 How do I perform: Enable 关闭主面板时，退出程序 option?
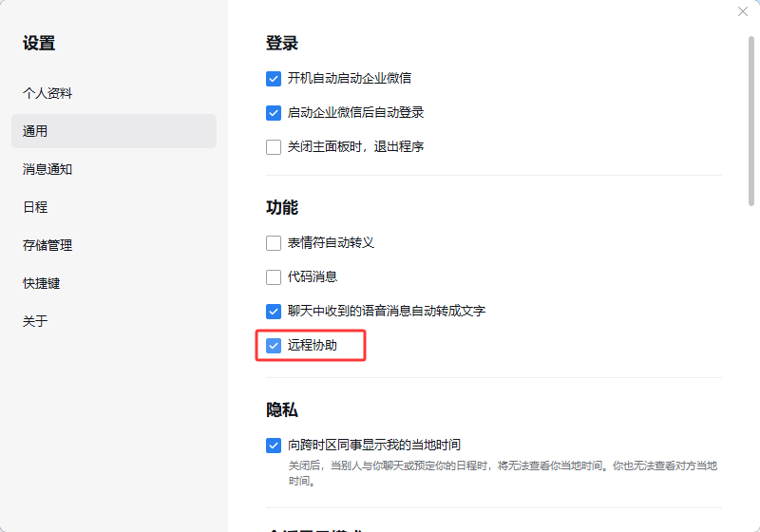pyautogui.click(x=274, y=146)
